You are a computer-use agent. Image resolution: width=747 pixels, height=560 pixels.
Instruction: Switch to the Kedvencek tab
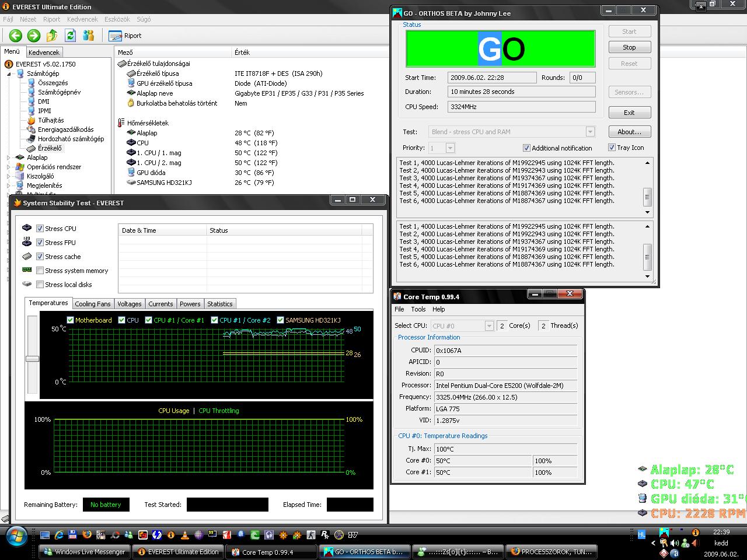[x=44, y=52]
